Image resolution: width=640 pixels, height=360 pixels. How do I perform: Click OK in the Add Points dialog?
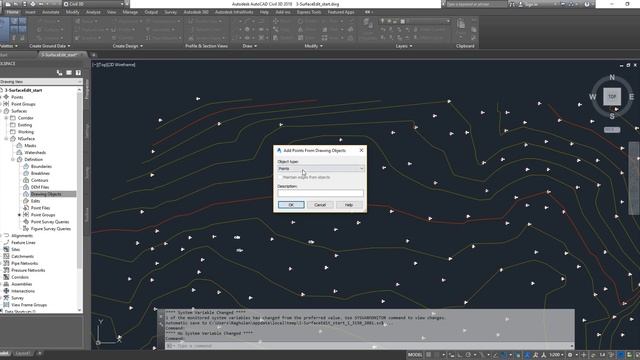coord(291,204)
